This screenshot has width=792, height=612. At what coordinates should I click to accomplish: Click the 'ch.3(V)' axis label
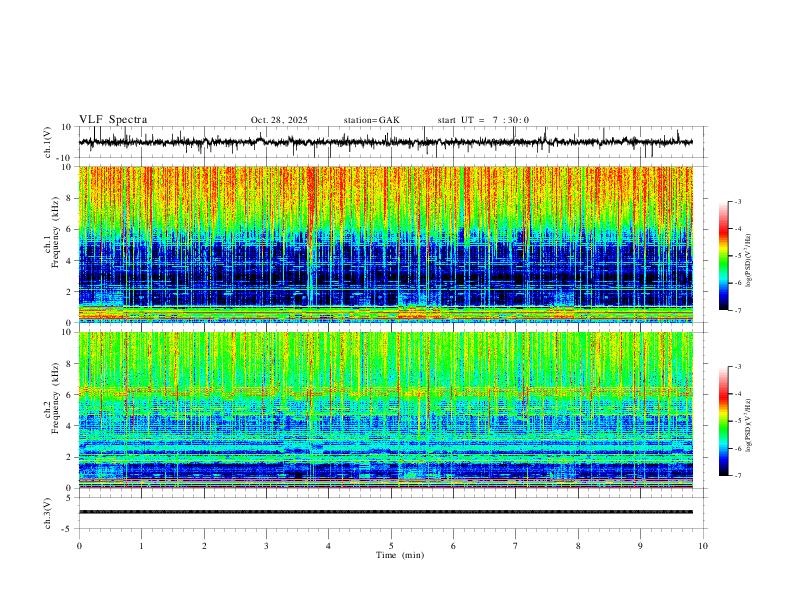(48, 514)
